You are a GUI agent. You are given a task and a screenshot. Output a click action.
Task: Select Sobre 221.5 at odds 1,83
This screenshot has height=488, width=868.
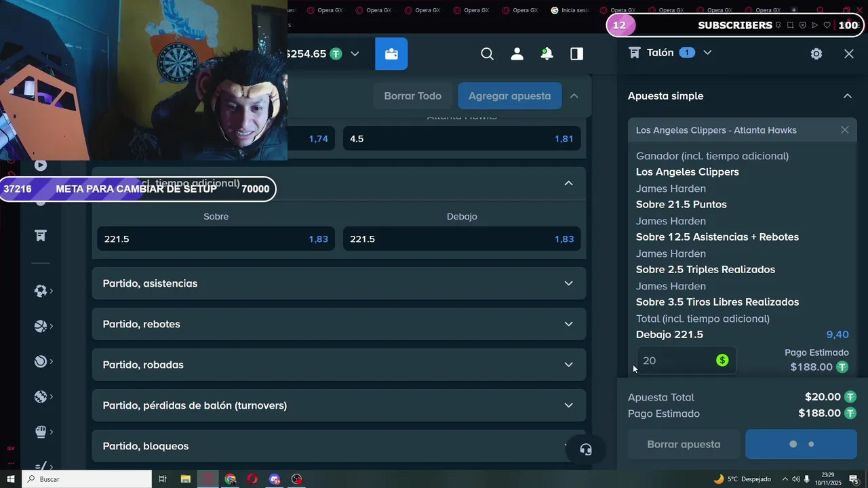216,239
